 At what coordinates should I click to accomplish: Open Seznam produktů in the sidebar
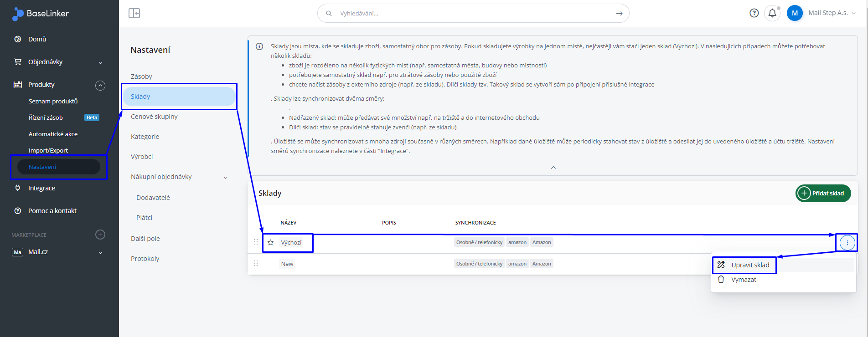(53, 101)
